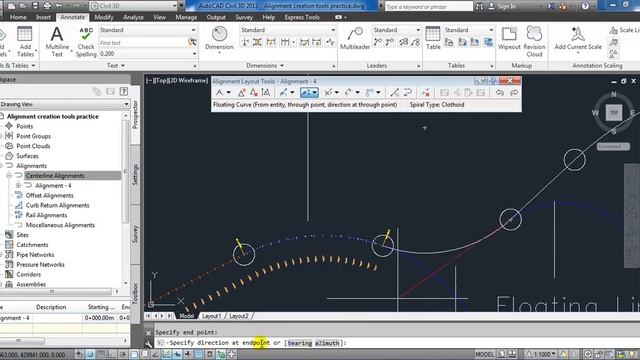Draw a Revision Cloud
This screenshot has width=640, height=360.
pyautogui.click(x=534, y=41)
